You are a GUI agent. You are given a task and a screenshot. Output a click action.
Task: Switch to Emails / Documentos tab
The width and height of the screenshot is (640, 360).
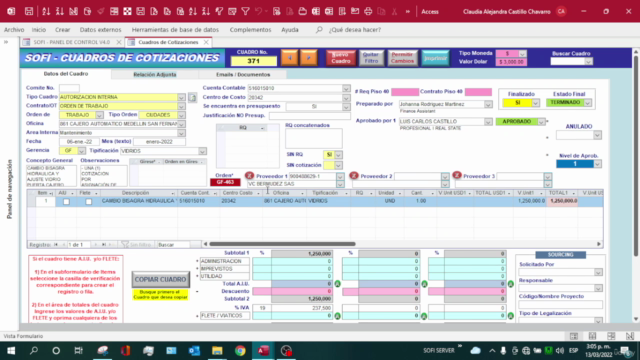pyautogui.click(x=243, y=75)
